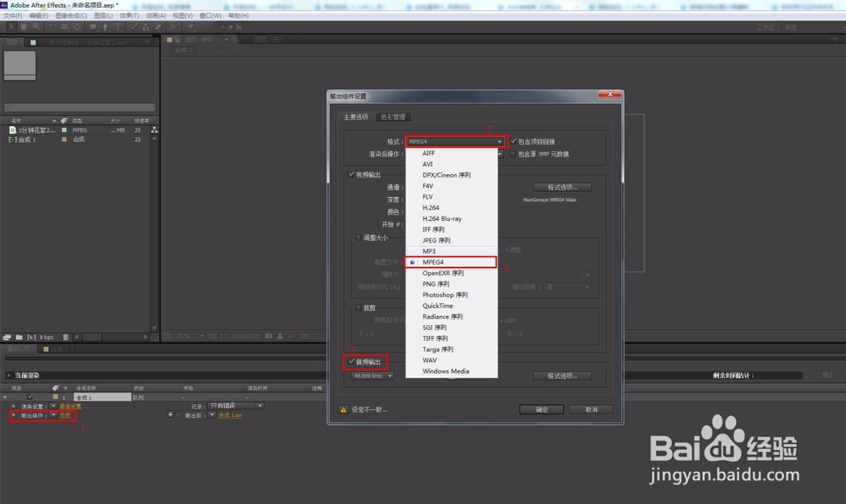This screenshot has width=846, height=504.
Task: Click the project thumbnail preview
Action: pos(20,65)
